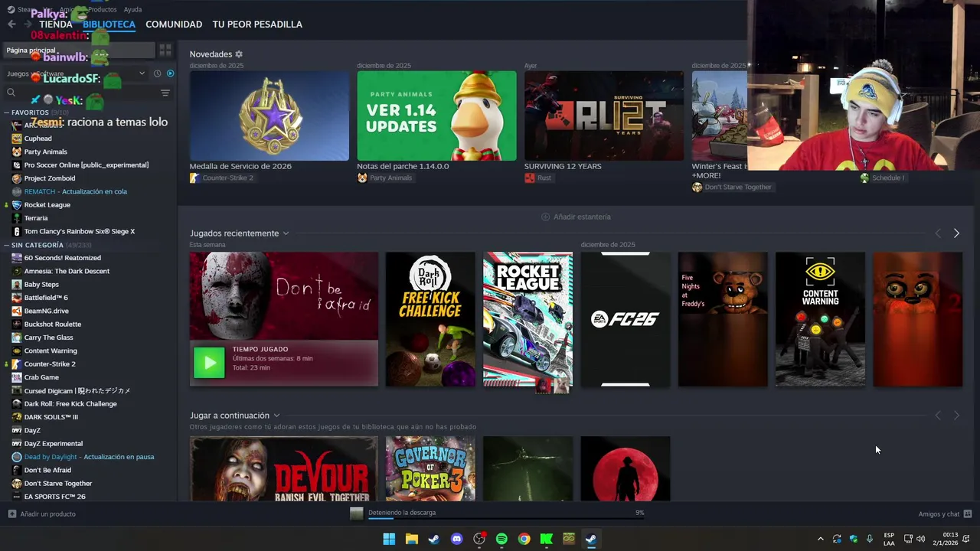Go forward with the right arrow button
Viewport: 980px width, 551px height.
click(29, 24)
